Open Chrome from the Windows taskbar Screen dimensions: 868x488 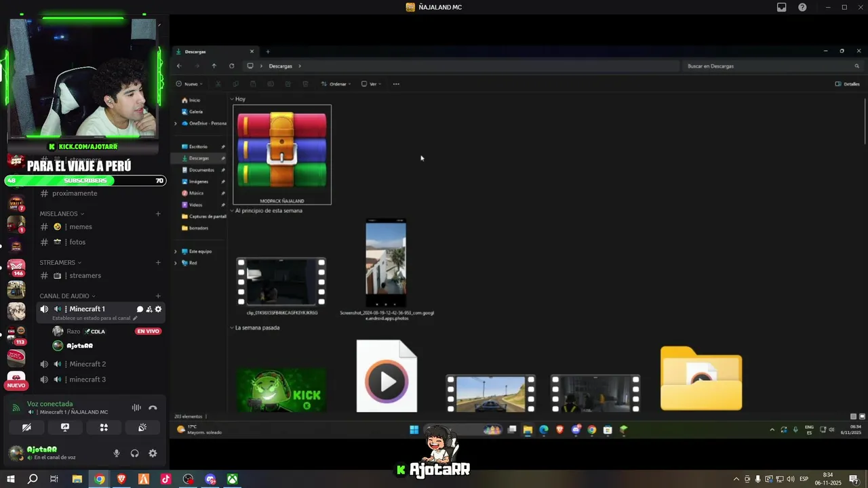pyautogui.click(x=100, y=479)
